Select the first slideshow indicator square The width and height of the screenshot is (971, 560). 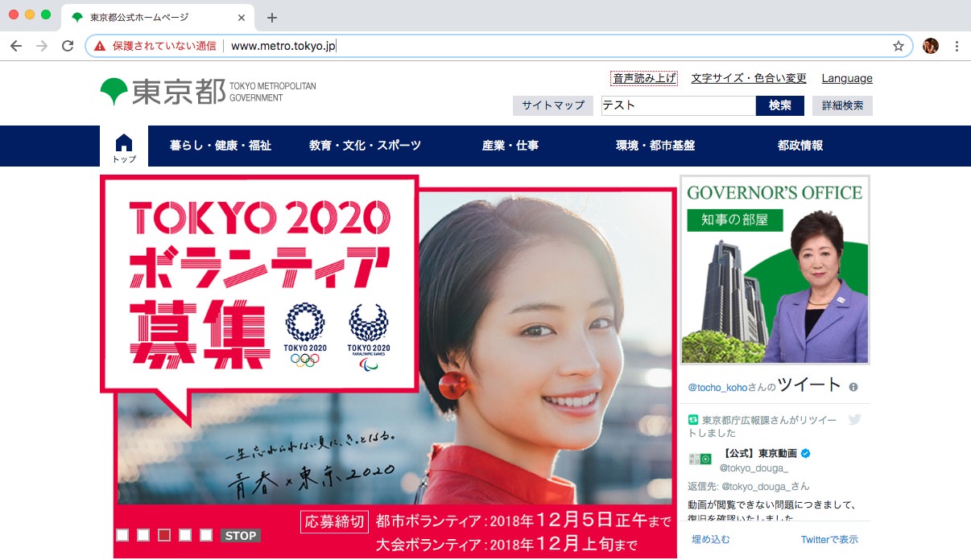pyautogui.click(x=122, y=535)
